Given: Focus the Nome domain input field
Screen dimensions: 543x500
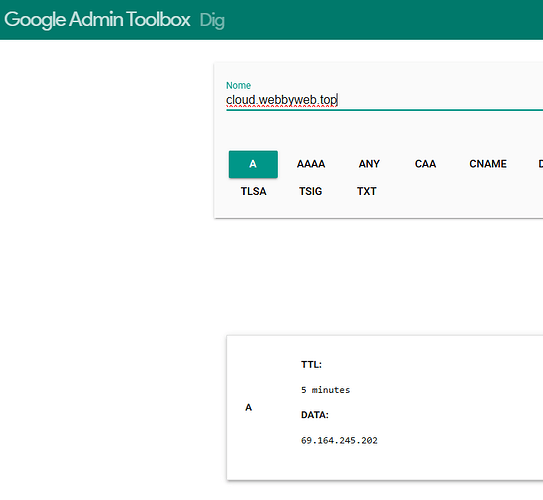Looking at the screenshot, I should coord(384,100).
